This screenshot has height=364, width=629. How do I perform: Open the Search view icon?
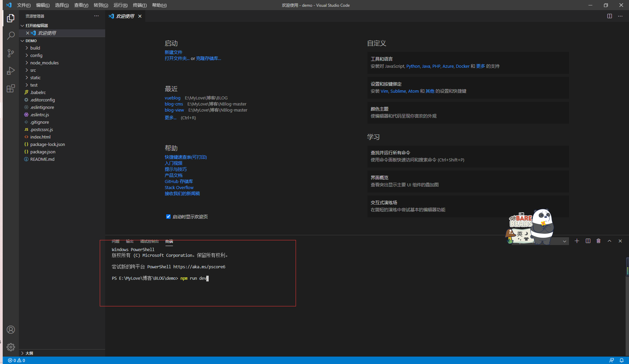pos(11,36)
